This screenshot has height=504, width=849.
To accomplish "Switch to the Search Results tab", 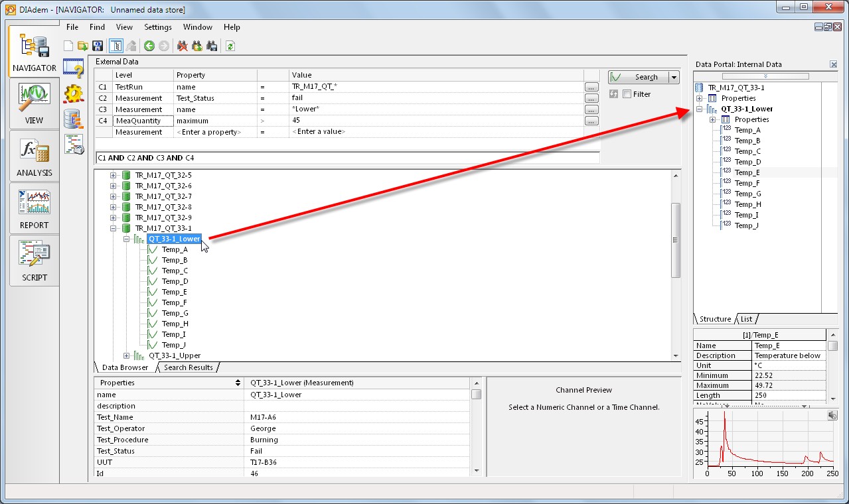I will click(x=189, y=367).
